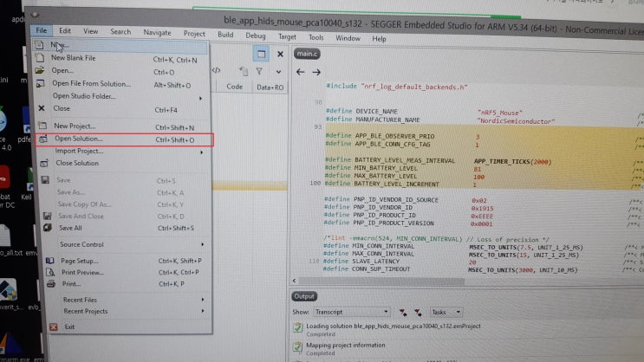Open the Project menu
The height and width of the screenshot is (362, 644).
click(x=194, y=34)
